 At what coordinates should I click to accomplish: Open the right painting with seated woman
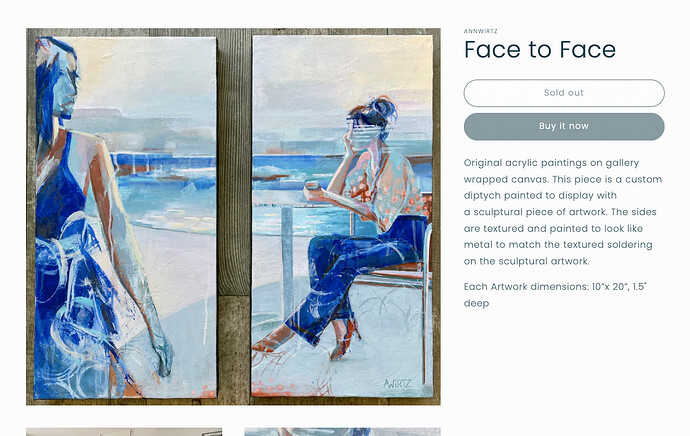(x=342, y=216)
